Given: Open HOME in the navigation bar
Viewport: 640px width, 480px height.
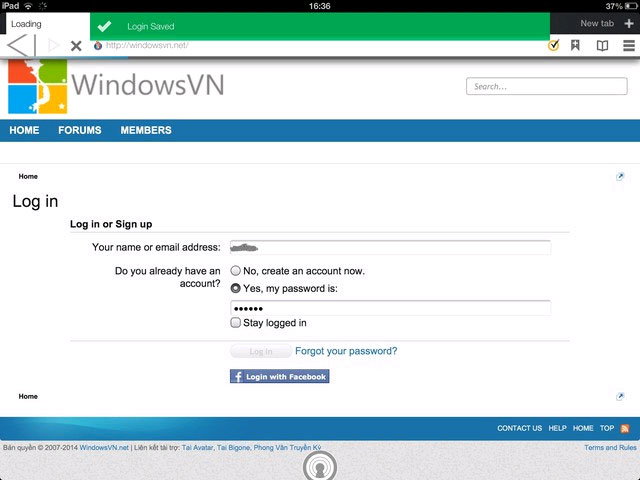Looking at the screenshot, I should tap(24, 130).
